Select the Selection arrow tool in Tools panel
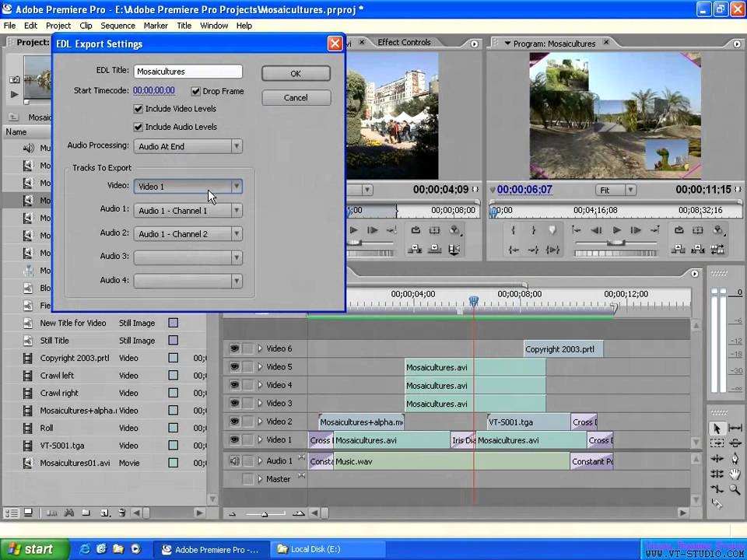The width and height of the screenshot is (747, 560). coord(717,429)
